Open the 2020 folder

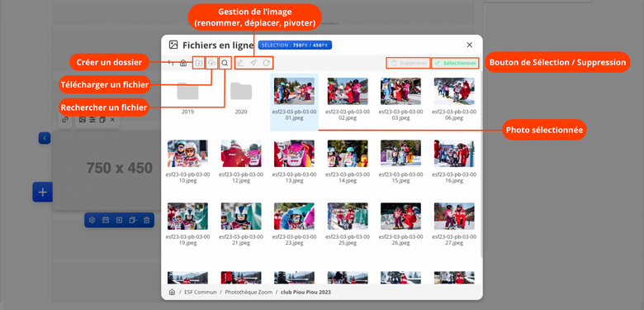[x=241, y=91]
